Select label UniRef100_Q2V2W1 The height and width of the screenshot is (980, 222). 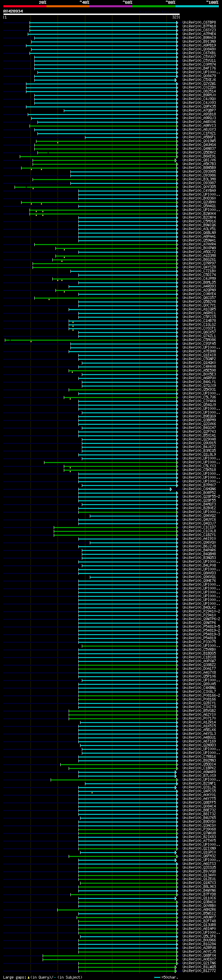point(199,84)
